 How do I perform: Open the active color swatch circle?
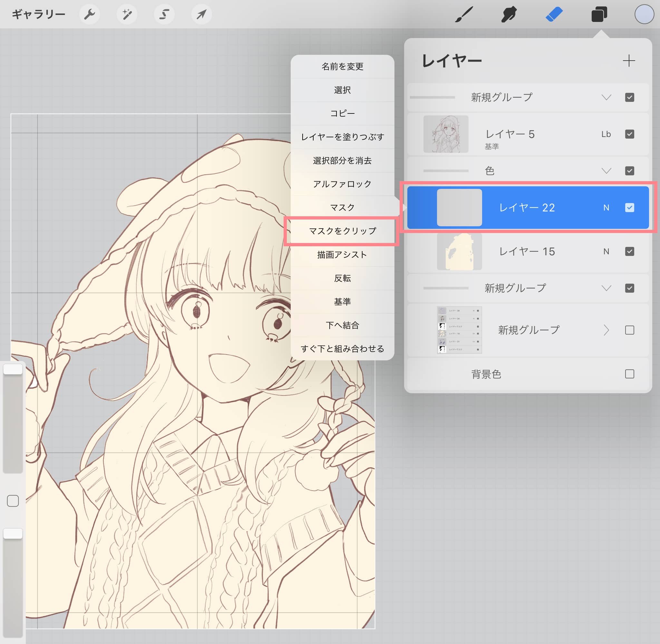644,15
